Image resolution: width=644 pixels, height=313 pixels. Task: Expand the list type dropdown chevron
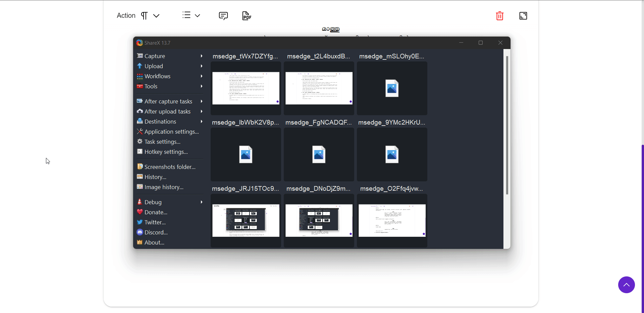[x=198, y=16]
